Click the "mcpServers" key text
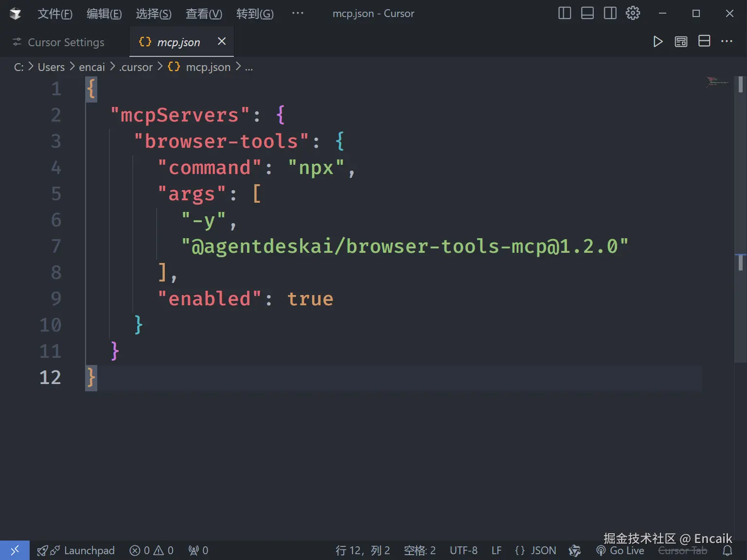Viewport: 747px width, 560px height. [x=179, y=115]
